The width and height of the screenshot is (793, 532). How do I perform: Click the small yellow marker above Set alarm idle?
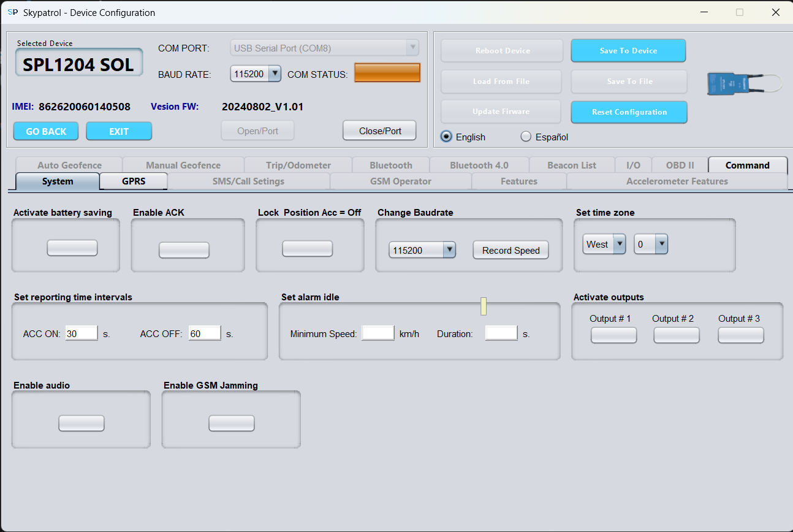pyautogui.click(x=484, y=306)
